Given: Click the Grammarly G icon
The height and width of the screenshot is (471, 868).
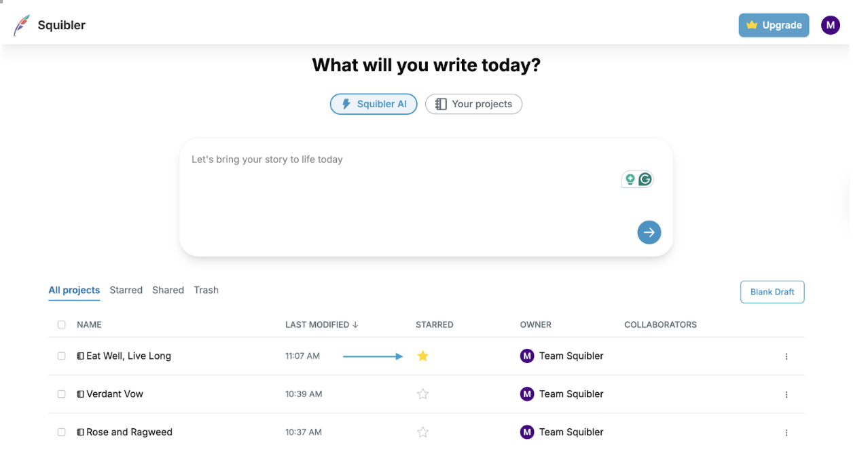Looking at the screenshot, I should [x=645, y=179].
